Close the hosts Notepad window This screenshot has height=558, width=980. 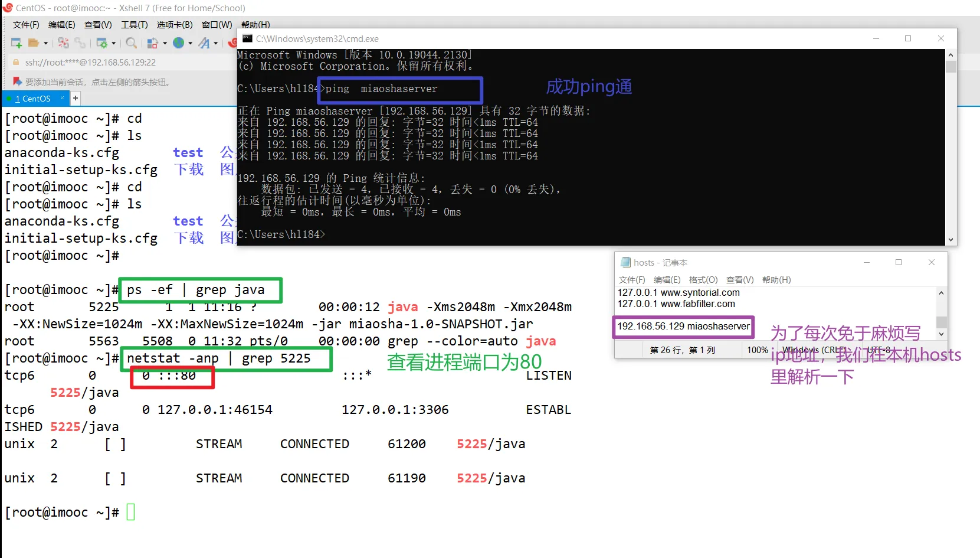[931, 262]
